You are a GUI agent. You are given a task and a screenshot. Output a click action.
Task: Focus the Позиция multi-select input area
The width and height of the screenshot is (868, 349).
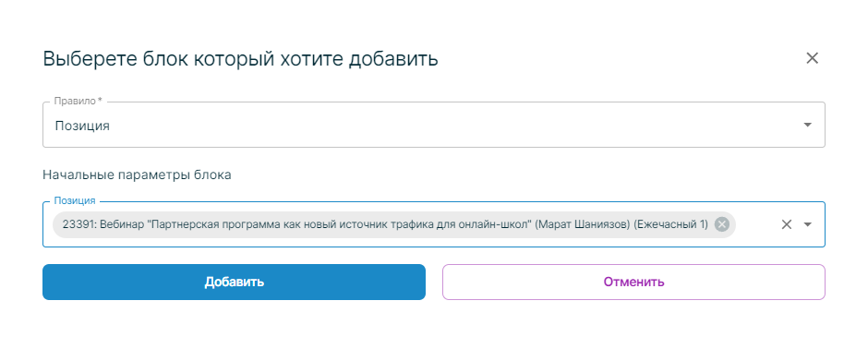tap(433, 224)
